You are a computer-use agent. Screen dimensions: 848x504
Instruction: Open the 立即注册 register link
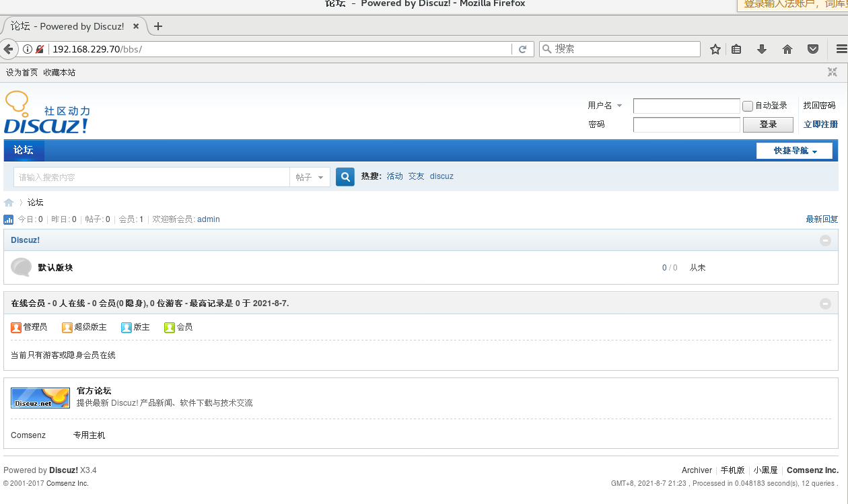(x=820, y=124)
